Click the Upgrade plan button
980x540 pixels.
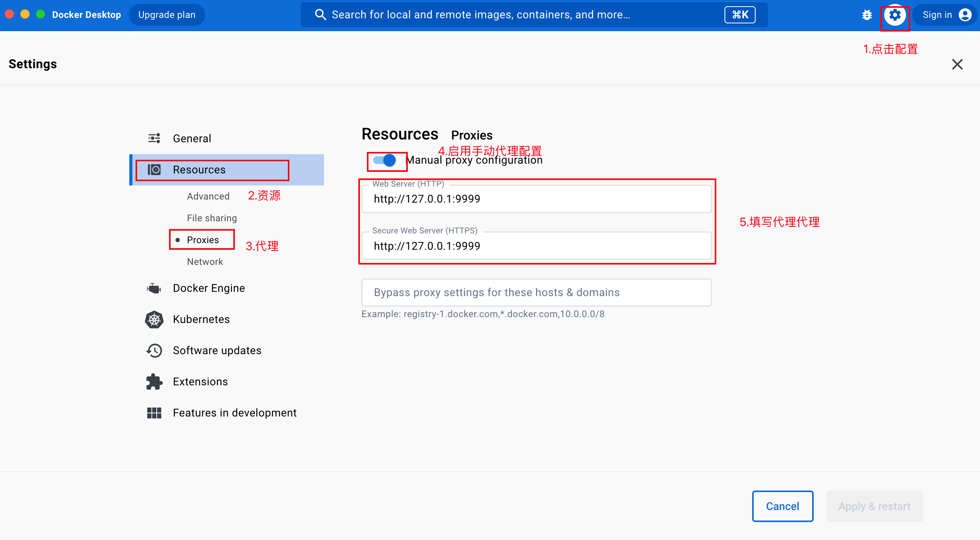[x=167, y=15]
